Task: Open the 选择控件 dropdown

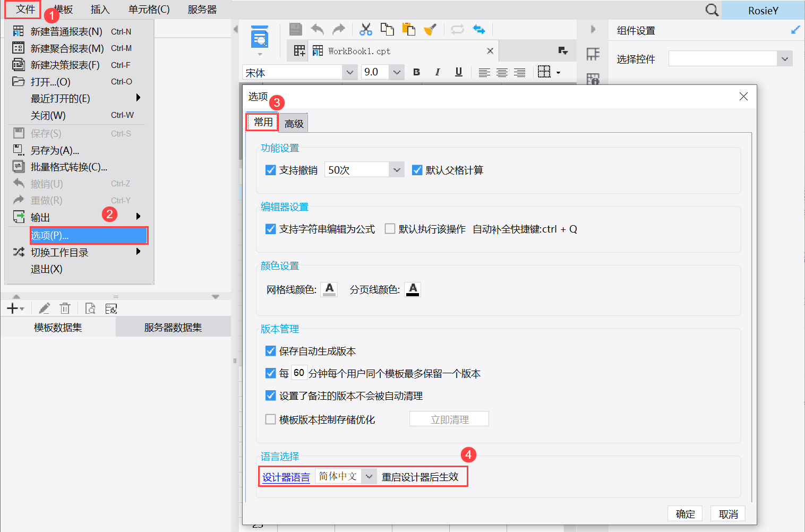Action: [x=785, y=58]
